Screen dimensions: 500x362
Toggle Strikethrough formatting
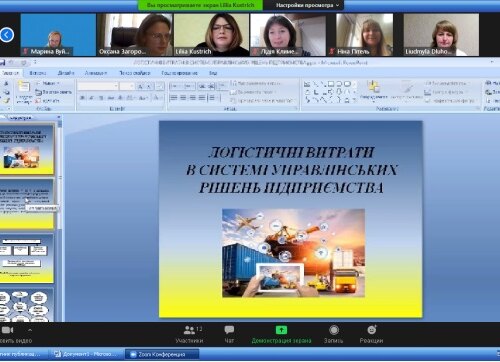pyautogui.click(x=111, y=98)
